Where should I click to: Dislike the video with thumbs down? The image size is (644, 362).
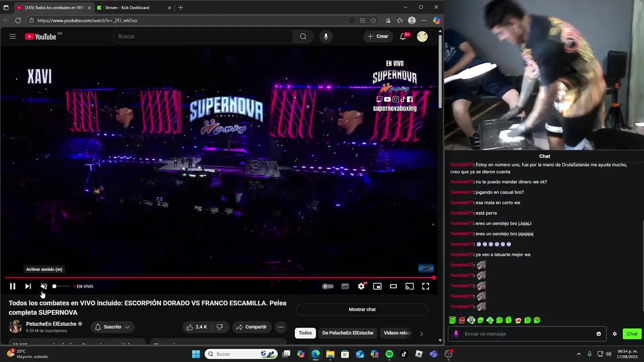coord(220,327)
